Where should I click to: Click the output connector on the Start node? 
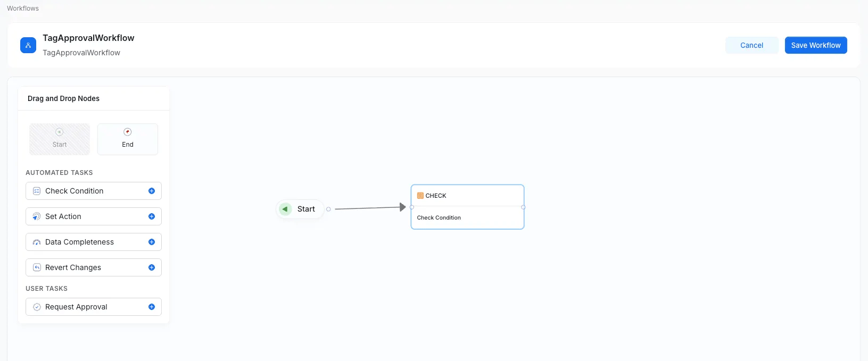(329, 209)
